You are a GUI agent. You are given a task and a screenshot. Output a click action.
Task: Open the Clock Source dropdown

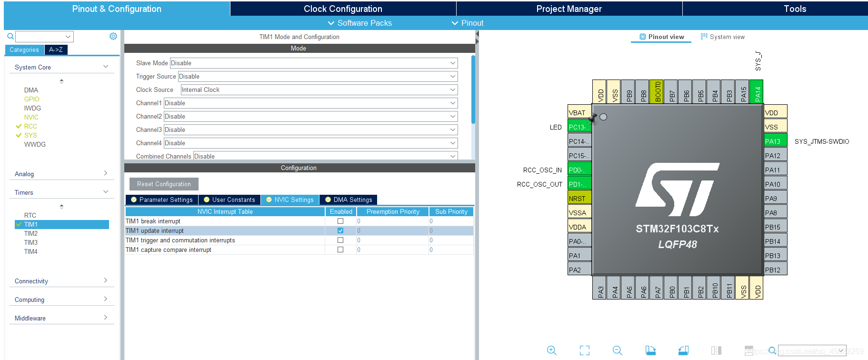tap(319, 90)
